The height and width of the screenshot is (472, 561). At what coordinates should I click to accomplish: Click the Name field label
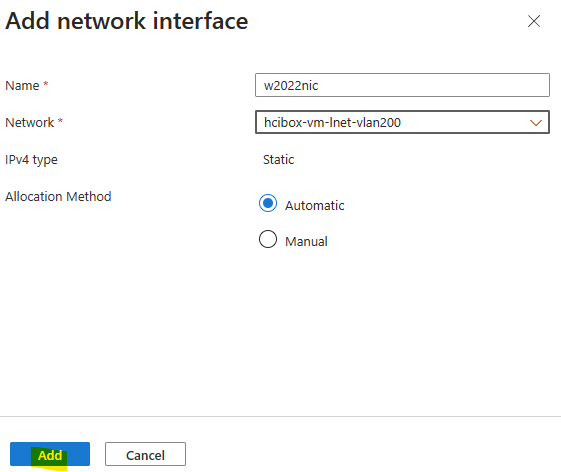pyautogui.click(x=22, y=86)
